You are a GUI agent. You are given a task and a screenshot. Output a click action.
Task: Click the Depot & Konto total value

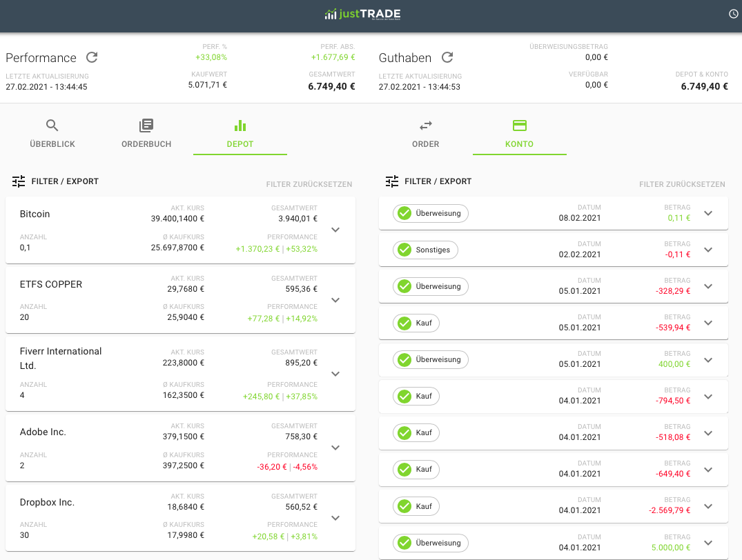click(x=704, y=87)
